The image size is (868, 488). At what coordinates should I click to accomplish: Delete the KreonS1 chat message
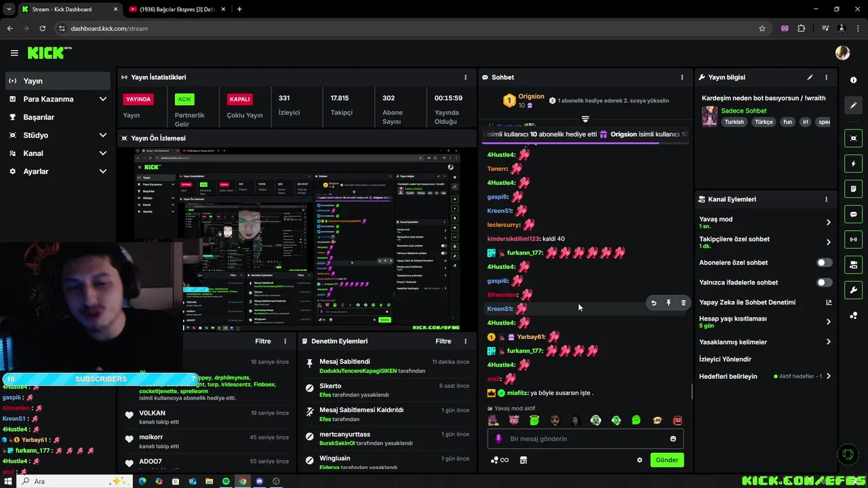(x=683, y=303)
